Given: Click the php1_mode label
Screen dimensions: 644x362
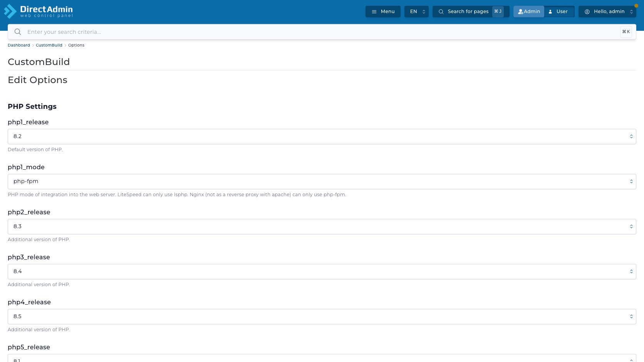Looking at the screenshot, I should click(26, 167).
